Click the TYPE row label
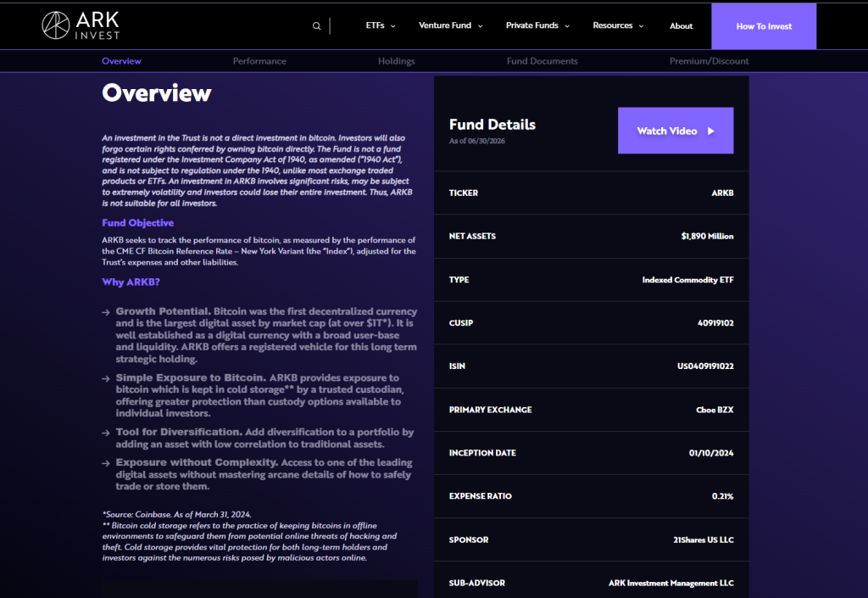Screen dimensions: 868x598 coord(459,280)
